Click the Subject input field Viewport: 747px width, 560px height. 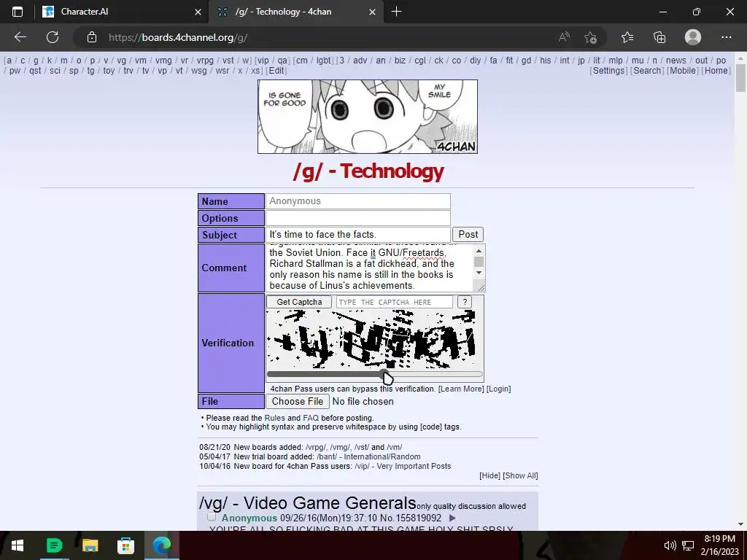357,235
